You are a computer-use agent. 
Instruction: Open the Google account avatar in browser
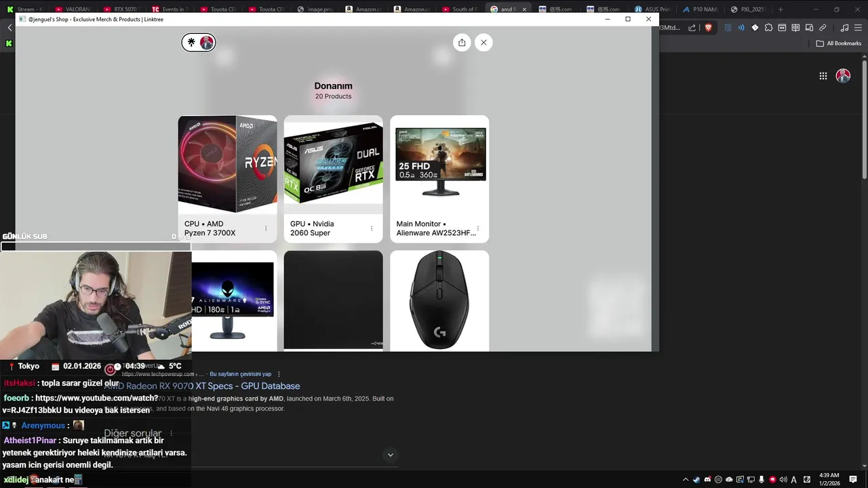pyautogui.click(x=843, y=76)
